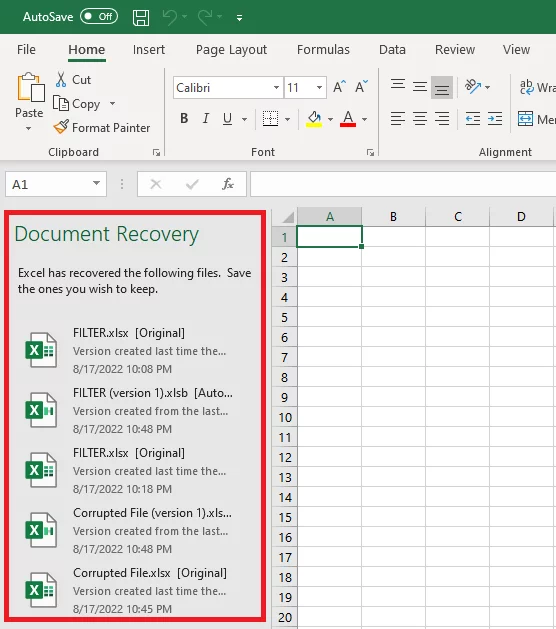This screenshot has width=556, height=629.
Task: Open the View tab
Action: pyautogui.click(x=516, y=49)
